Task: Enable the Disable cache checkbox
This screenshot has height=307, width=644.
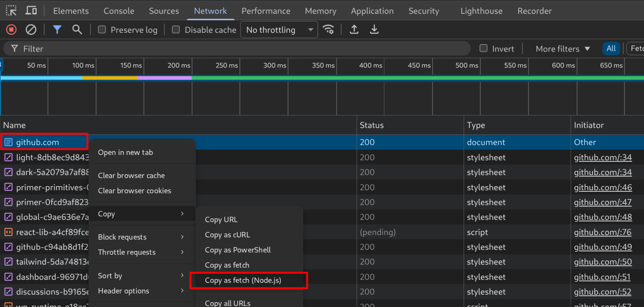Action: tap(176, 30)
